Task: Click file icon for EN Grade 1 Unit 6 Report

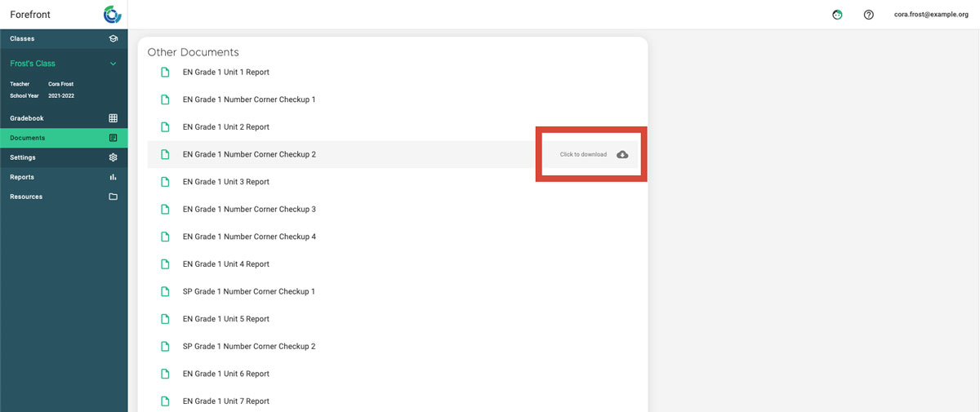Action: [166, 374]
